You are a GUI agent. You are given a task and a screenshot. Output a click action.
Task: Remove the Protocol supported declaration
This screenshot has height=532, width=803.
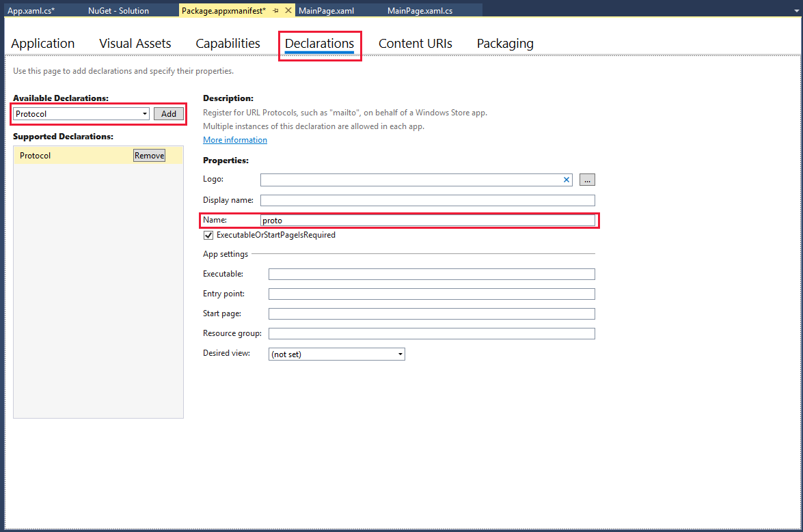(149, 156)
